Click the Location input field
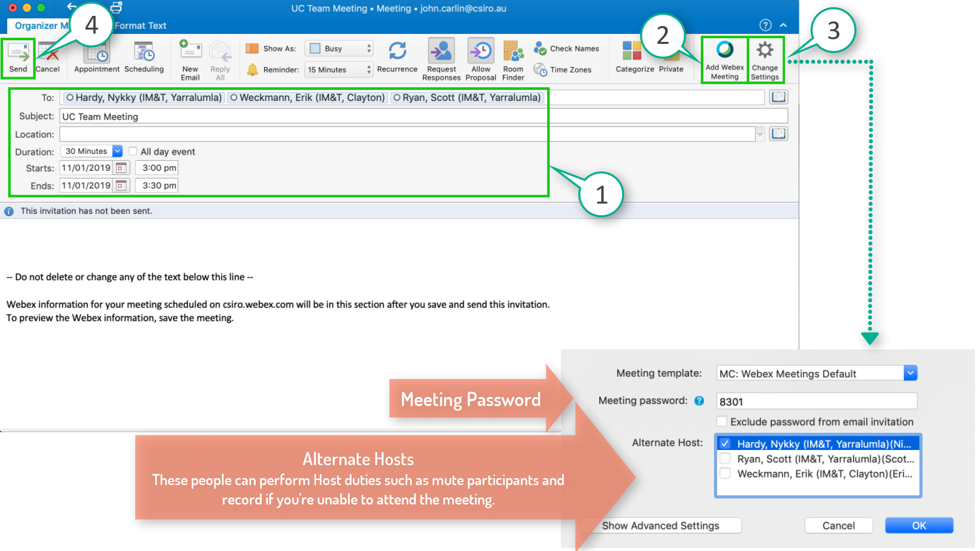Viewport: 980px width, 551px height. (407, 134)
